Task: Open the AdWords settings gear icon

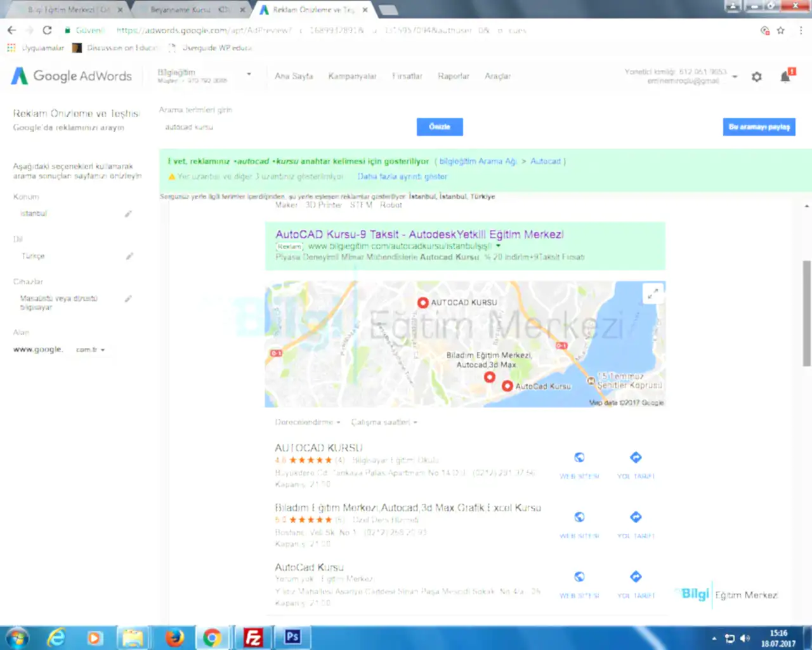Action: (756, 77)
